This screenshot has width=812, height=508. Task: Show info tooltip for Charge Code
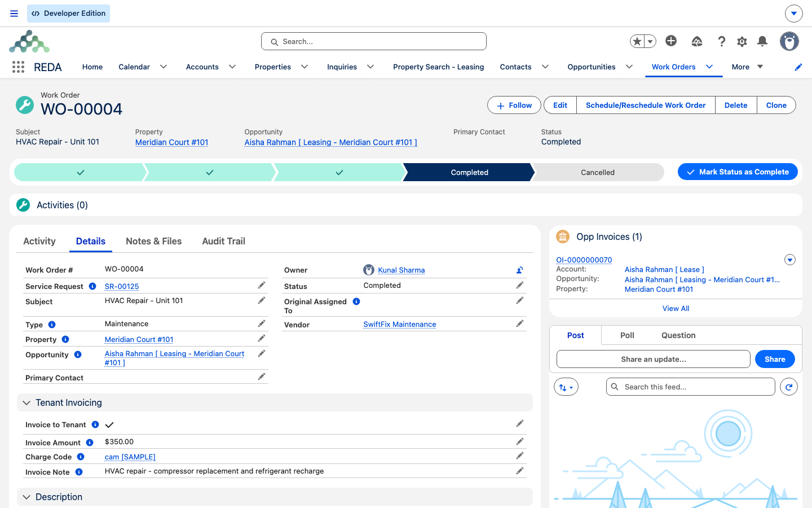tap(81, 457)
